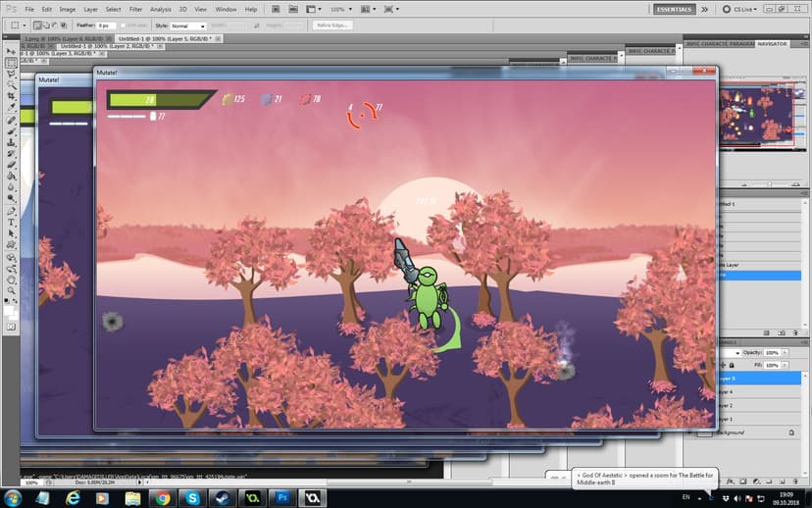Select the Clone Stamp tool

coord(11,142)
